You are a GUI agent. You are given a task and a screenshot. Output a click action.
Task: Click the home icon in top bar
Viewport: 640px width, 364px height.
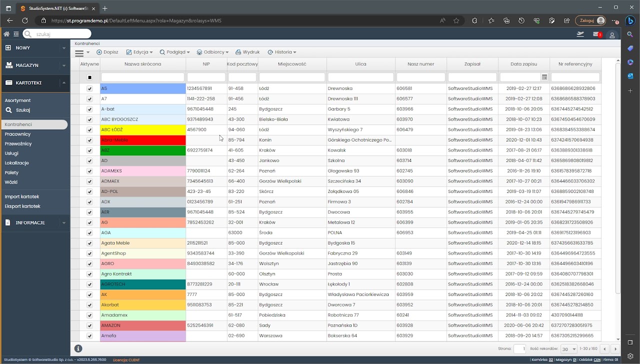(6, 34)
